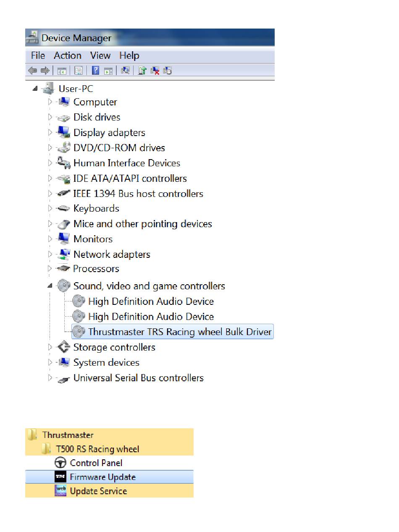Expand the Computer category
The width and height of the screenshot is (399, 532).
[x=50, y=102]
